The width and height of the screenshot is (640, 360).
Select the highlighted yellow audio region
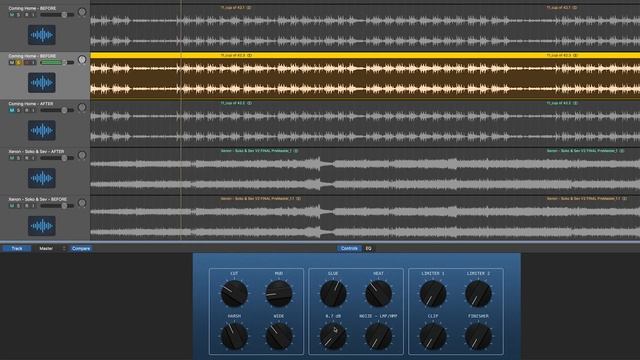coord(365,76)
